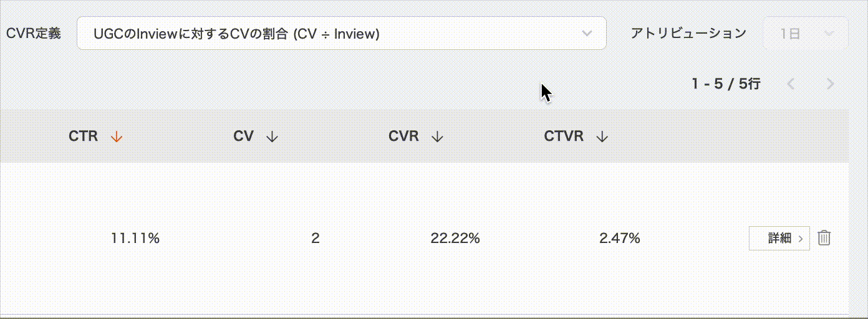Click the 2.47% CTVR value
This screenshot has width=868, height=319.
coord(620,237)
